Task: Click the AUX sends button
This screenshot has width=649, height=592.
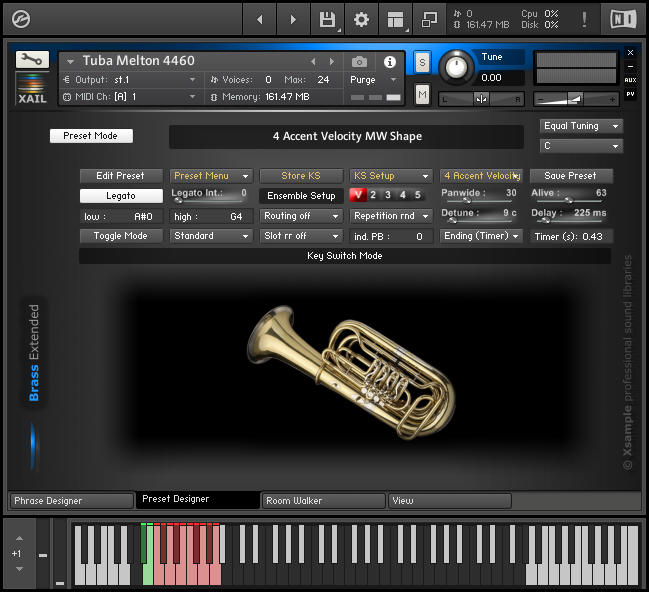Action: pyautogui.click(x=630, y=80)
